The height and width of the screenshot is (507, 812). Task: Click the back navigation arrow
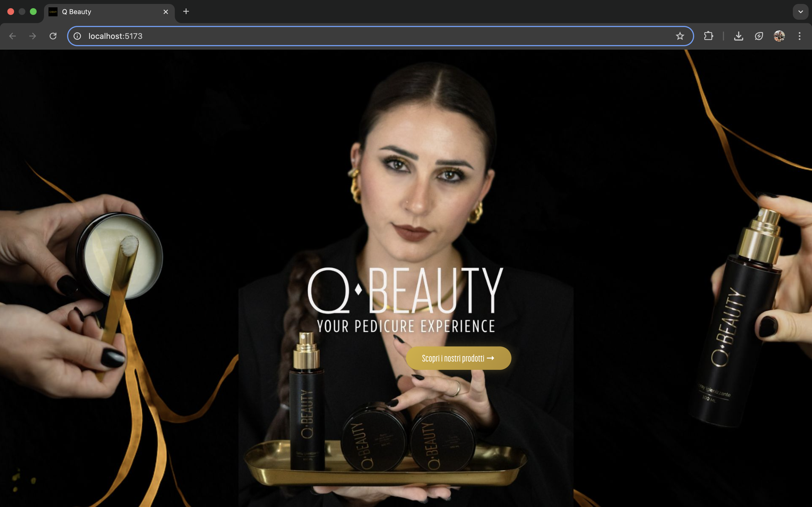[x=12, y=36]
